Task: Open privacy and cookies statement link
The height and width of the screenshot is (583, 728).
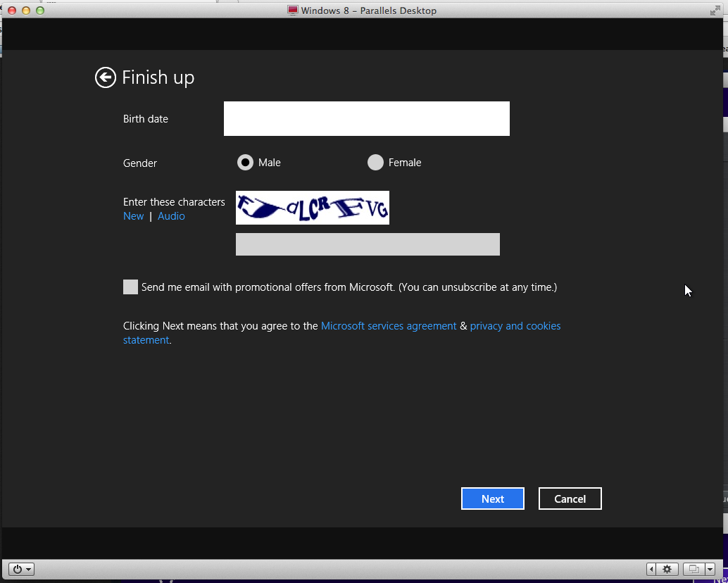Action: point(515,326)
